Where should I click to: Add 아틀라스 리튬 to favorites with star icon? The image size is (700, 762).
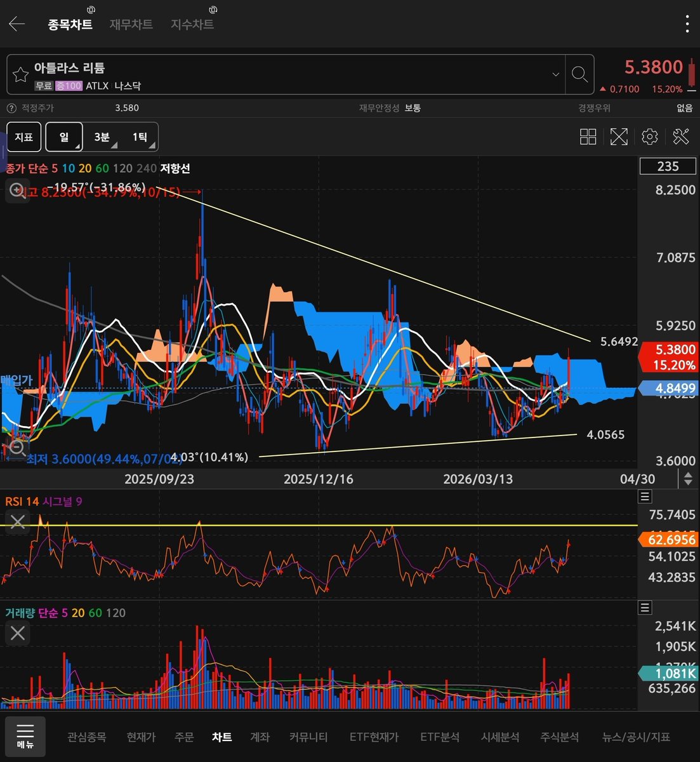21,75
